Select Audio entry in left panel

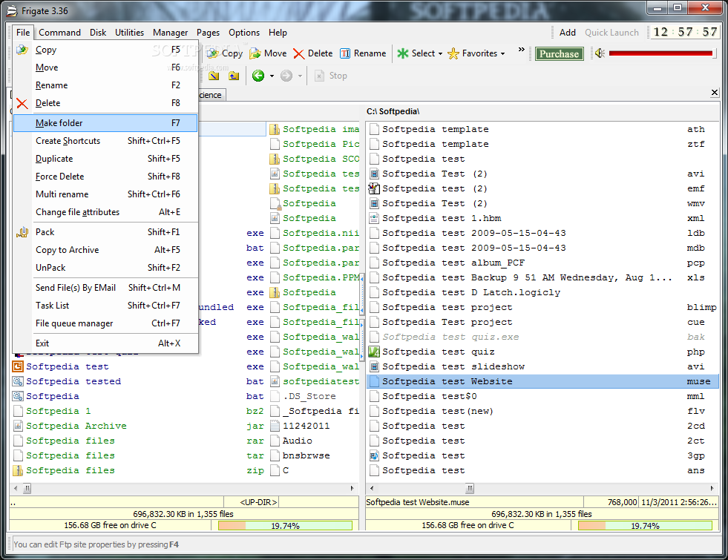point(315,441)
